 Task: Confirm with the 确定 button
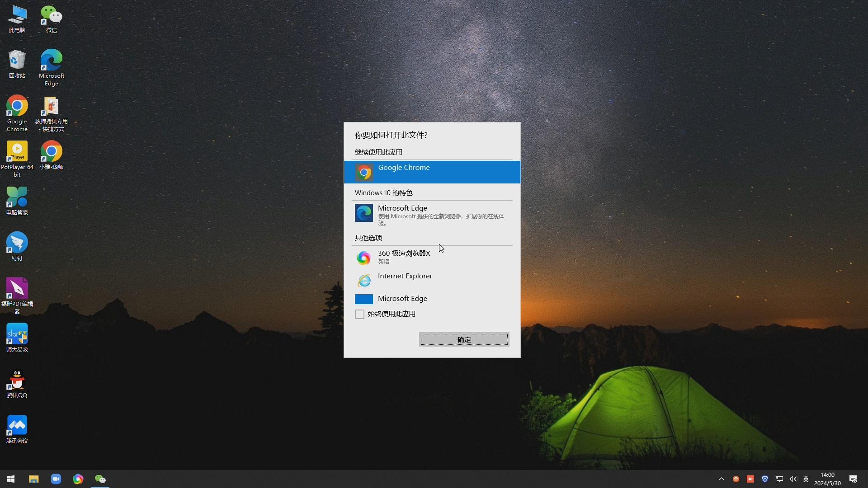(464, 339)
